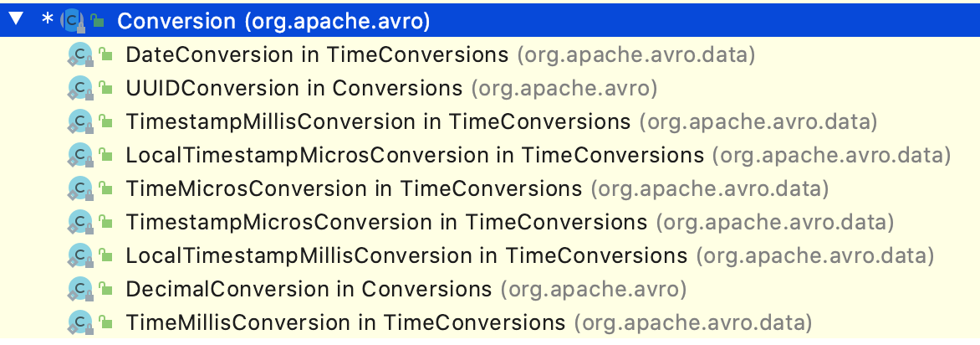Click the TimeMicrosConversion class icon
This screenshot has height=345, width=980.
(x=79, y=188)
